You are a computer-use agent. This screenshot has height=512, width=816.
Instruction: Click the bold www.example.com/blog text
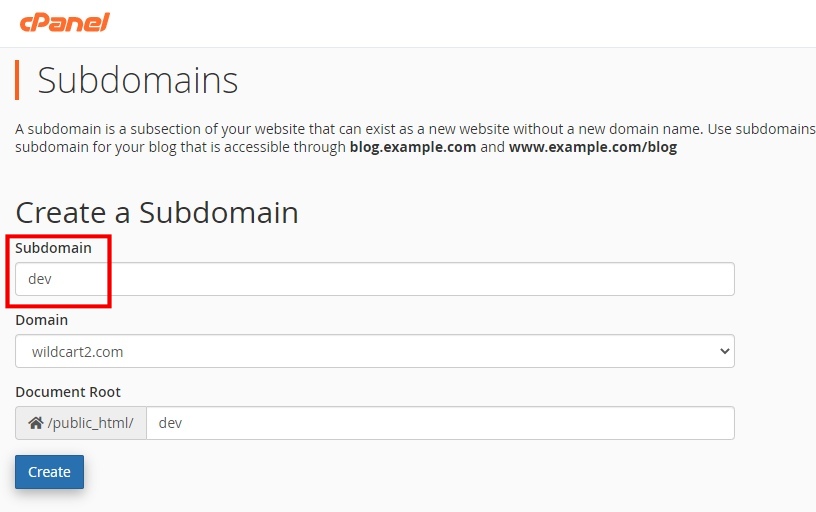[592, 147]
